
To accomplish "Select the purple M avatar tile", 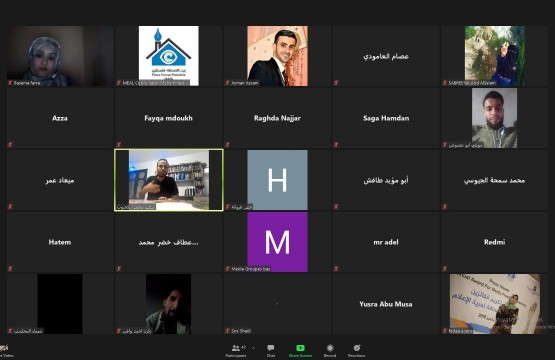I will pyautogui.click(x=277, y=242).
